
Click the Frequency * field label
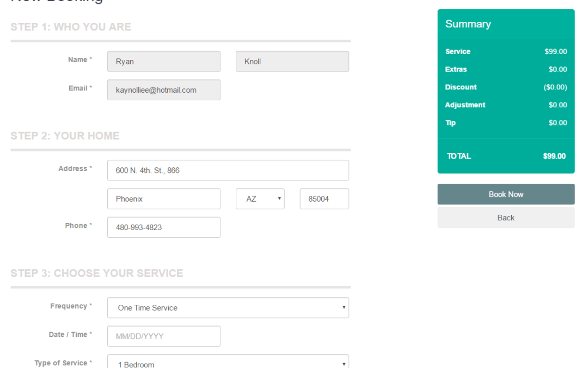[71, 306]
